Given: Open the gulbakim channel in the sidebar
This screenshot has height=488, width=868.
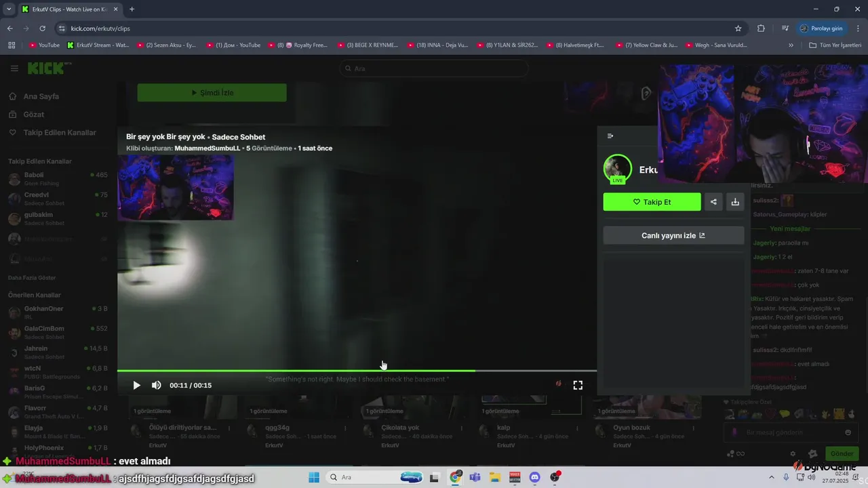Looking at the screenshot, I should point(58,218).
